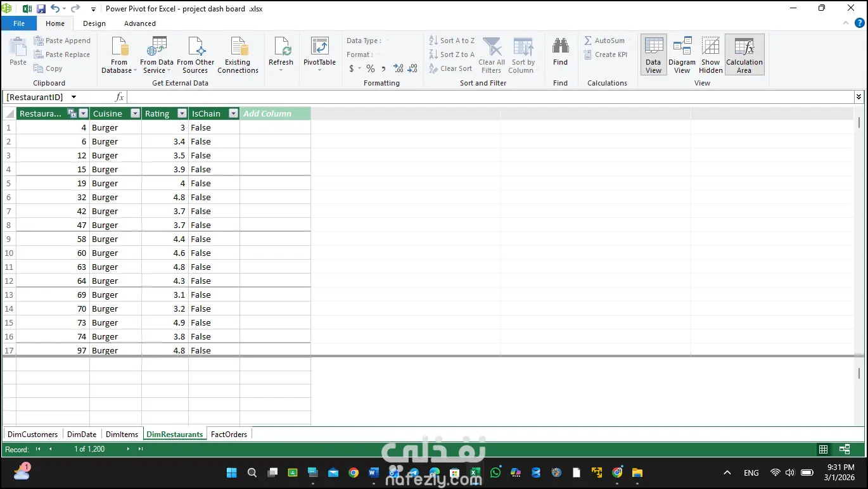Decrease decimal places
The height and width of the screenshot is (489, 868).
point(412,68)
